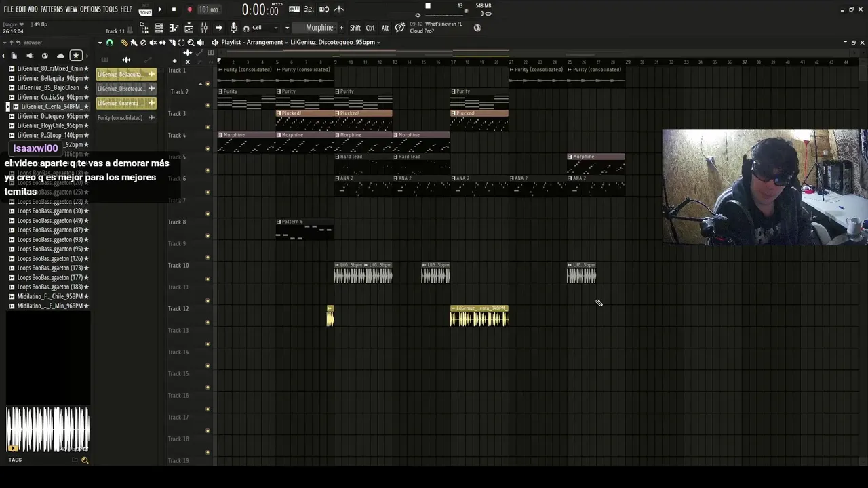Click the audio preview waveform in browser
This screenshot has width=868, height=488.
pos(47,429)
